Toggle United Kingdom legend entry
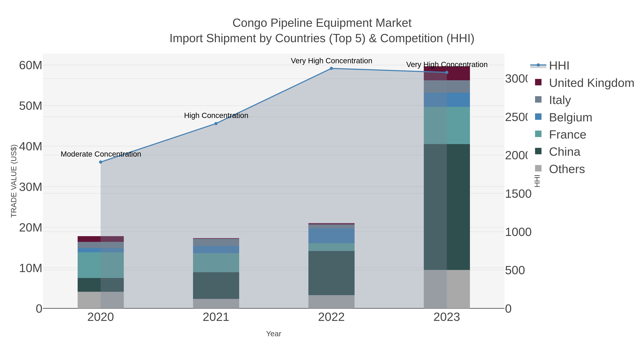This screenshot has height=362, width=644. (584, 83)
